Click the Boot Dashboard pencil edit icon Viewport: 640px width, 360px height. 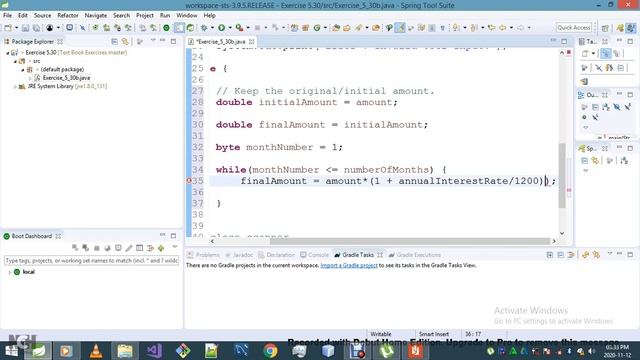129,248
